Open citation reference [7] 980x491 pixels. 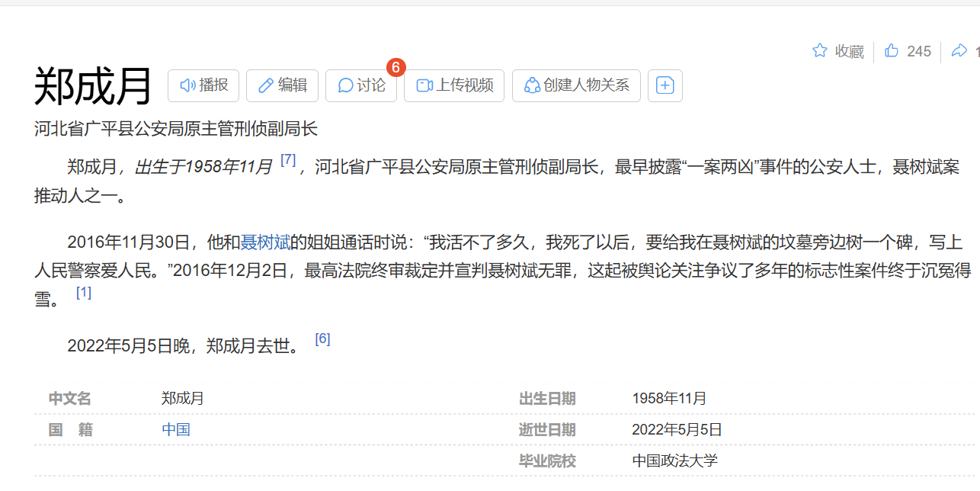pyautogui.click(x=288, y=160)
